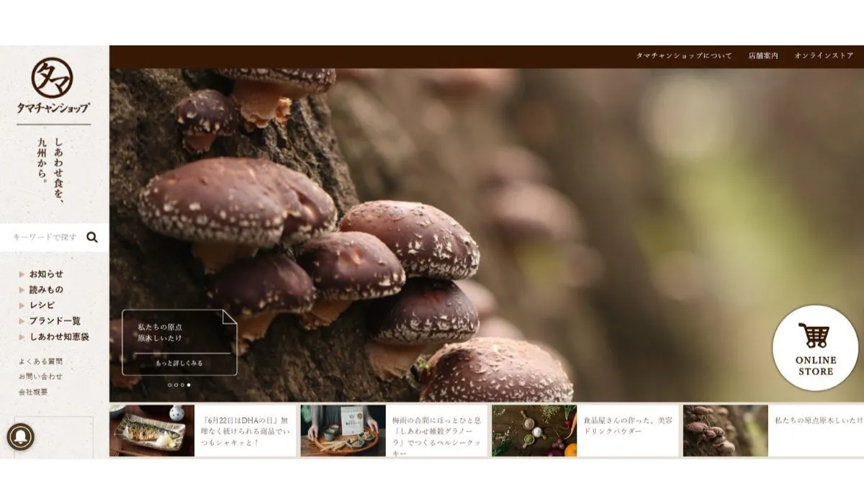Open 読みもの in the sidebar
864x504 pixels.
click(x=46, y=289)
